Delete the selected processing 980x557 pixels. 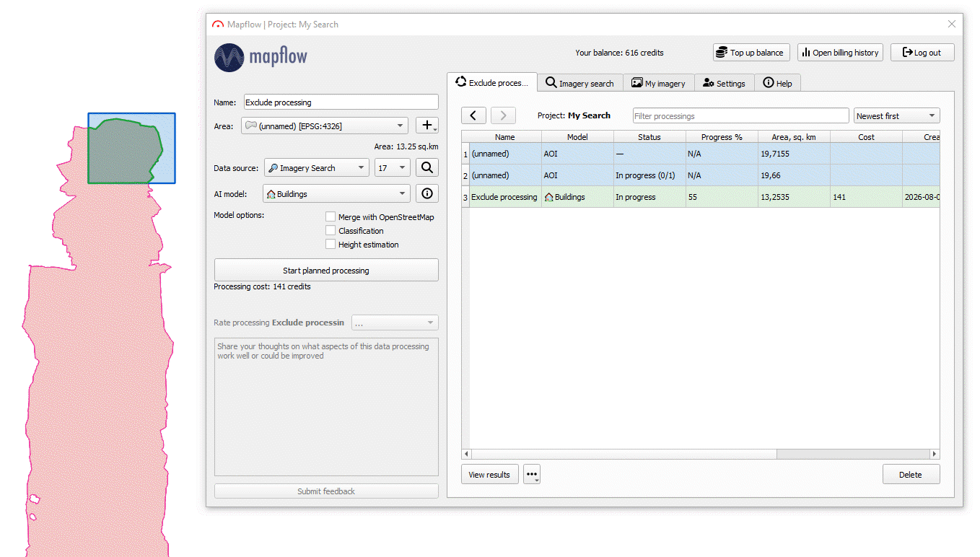(x=911, y=475)
